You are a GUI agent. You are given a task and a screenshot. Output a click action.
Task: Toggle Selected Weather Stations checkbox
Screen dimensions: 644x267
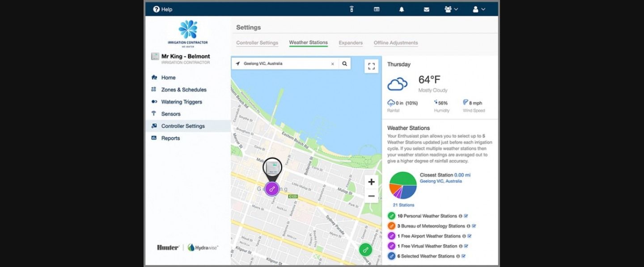tap(464, 256)
